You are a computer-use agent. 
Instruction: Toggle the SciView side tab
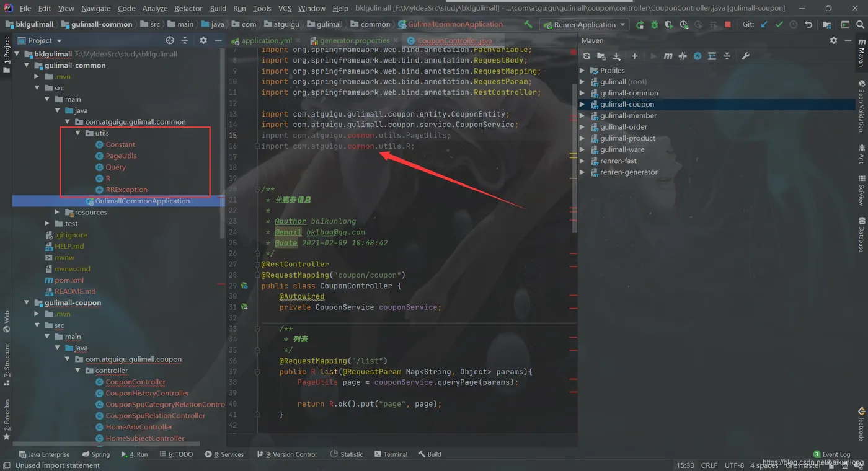862,190
